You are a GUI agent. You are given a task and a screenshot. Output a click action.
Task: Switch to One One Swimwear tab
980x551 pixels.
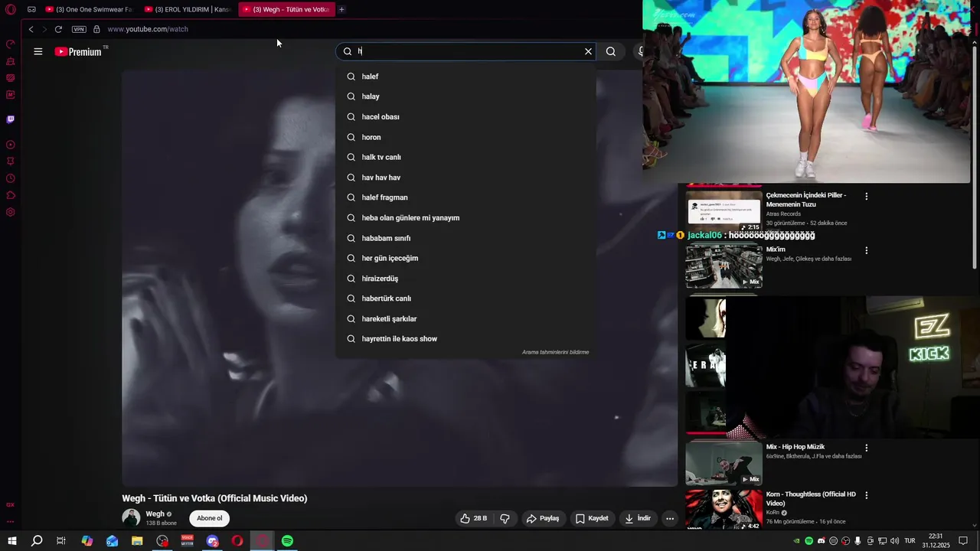(x=89, y=9)
